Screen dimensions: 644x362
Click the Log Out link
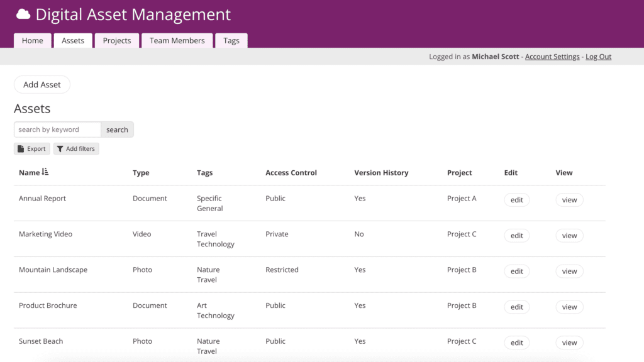tap(598, 57)
